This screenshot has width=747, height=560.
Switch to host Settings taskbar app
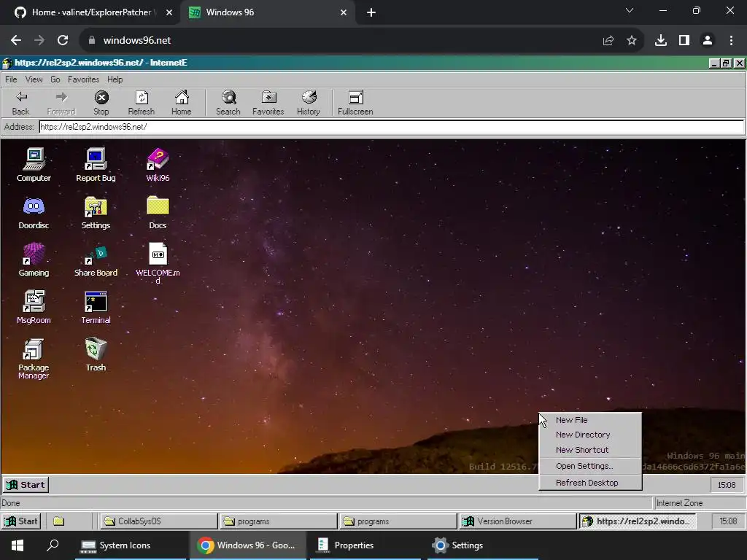[483, 545]
